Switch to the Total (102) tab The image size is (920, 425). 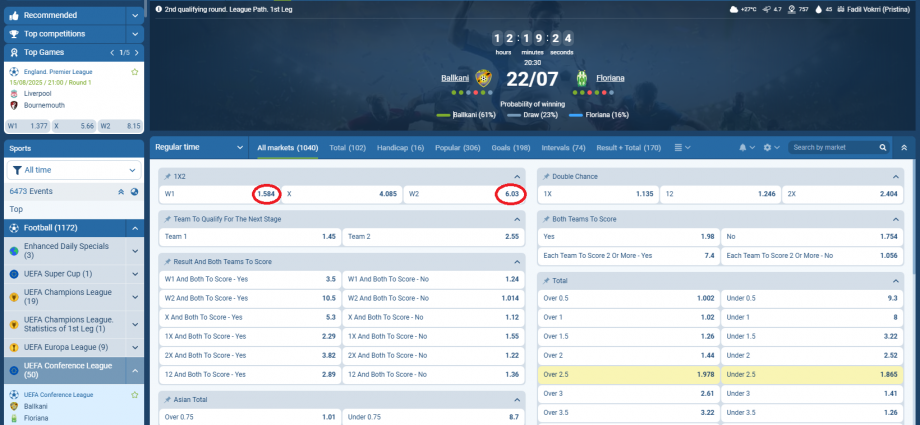click(x=347, y=148)
